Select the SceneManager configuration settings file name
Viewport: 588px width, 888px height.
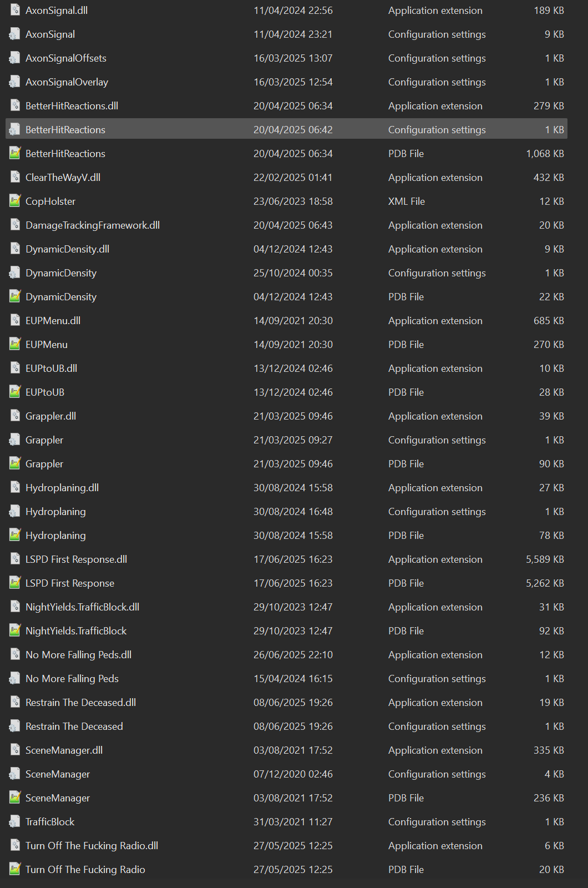tap(58, 774)
